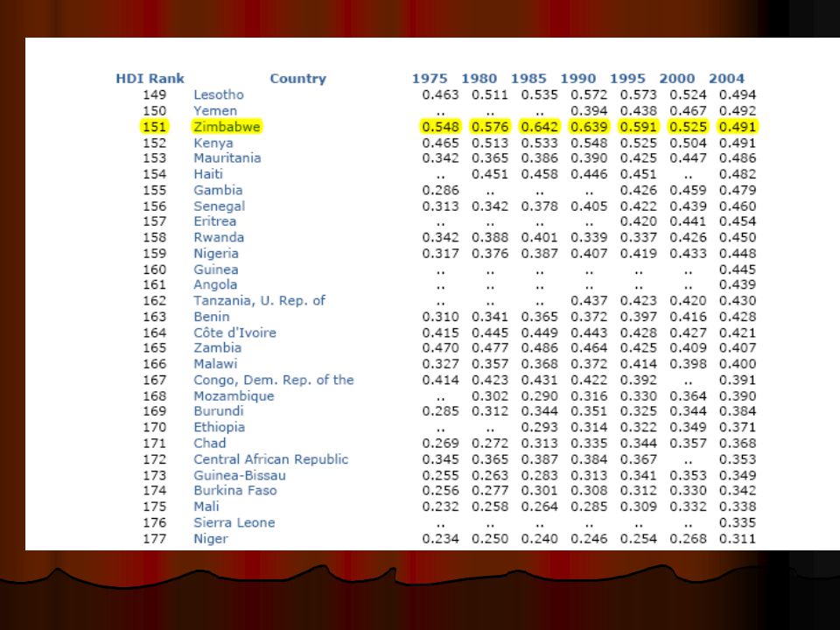Viewport: 840px width, 630px height.
Task: Select Angola's 2004 value 0.439
Action: pos(738,284)
